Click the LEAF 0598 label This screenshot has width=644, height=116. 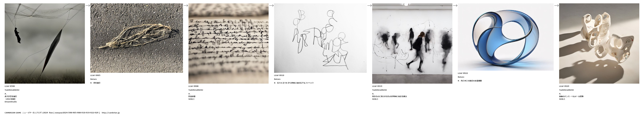tap(10, 86)
